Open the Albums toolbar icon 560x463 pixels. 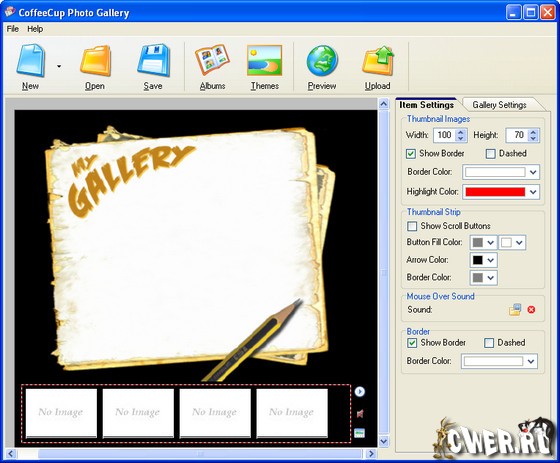[x=212, y=60]
